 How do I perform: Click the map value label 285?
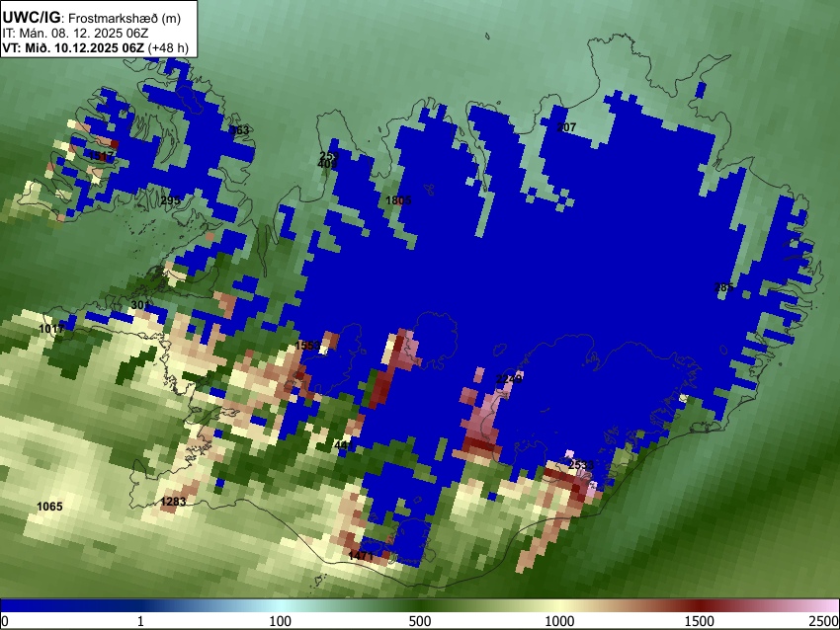pos(723,287)
